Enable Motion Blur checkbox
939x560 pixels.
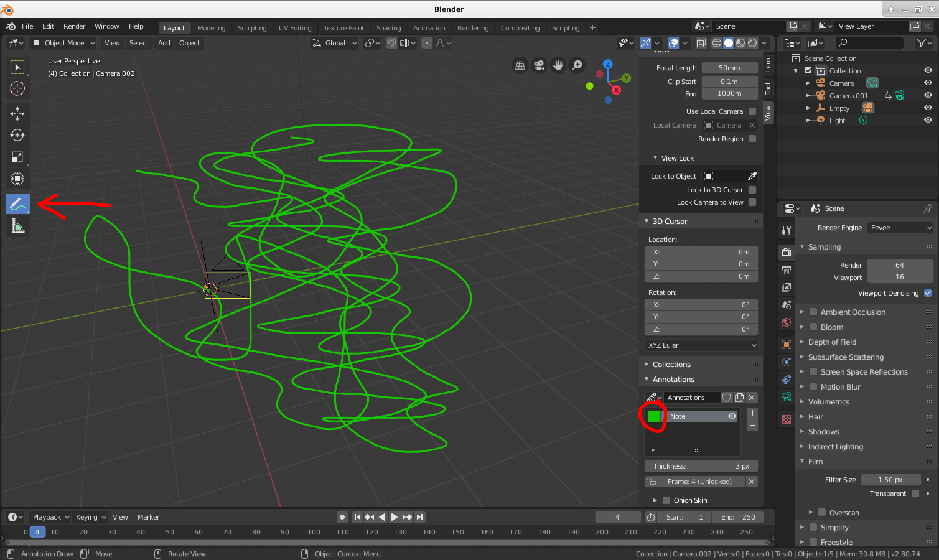click(813, 386)
